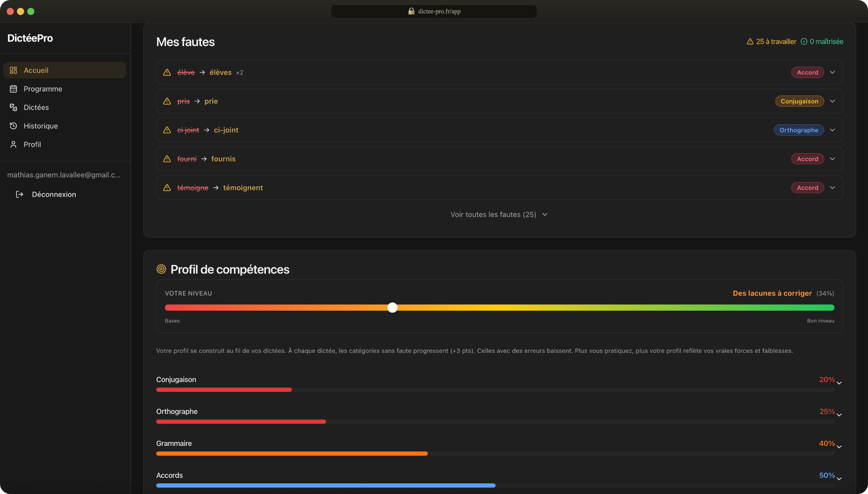Click the Accord tag on élèves row

pyautogui.click(x=807, y=73)
